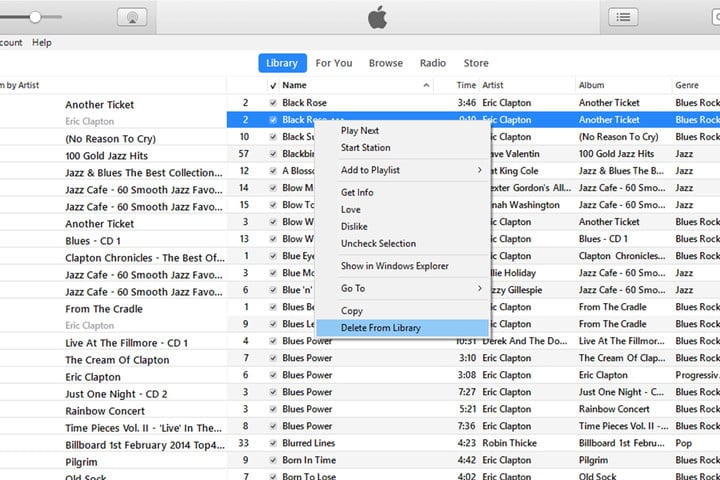Click the 7:36 track time cell
Viewport: 720px width, 480px height.
coord(467,426)
